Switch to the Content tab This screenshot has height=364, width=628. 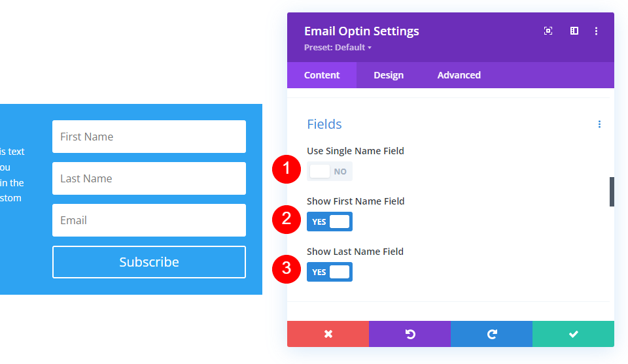322,75
